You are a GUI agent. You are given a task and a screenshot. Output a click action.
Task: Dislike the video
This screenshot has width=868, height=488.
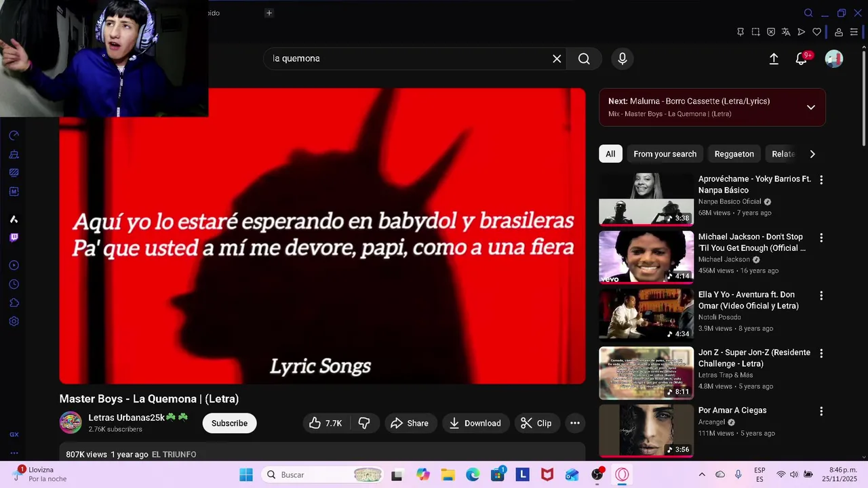[364, 423]
